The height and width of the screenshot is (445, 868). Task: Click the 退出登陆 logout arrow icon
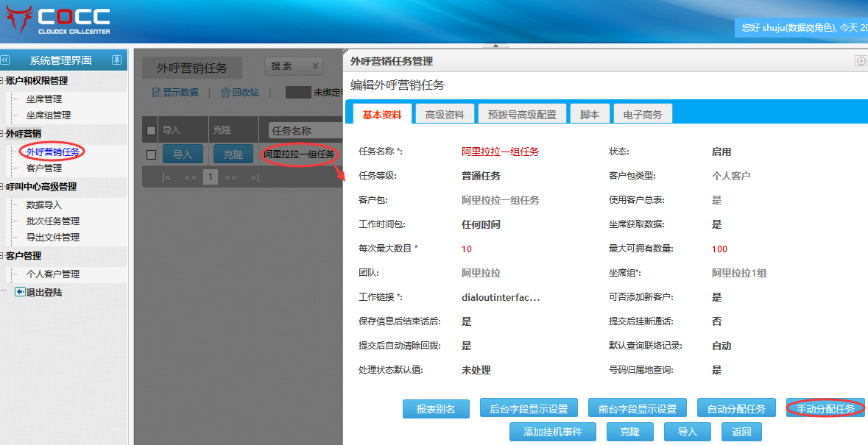(x=20, y=292)
